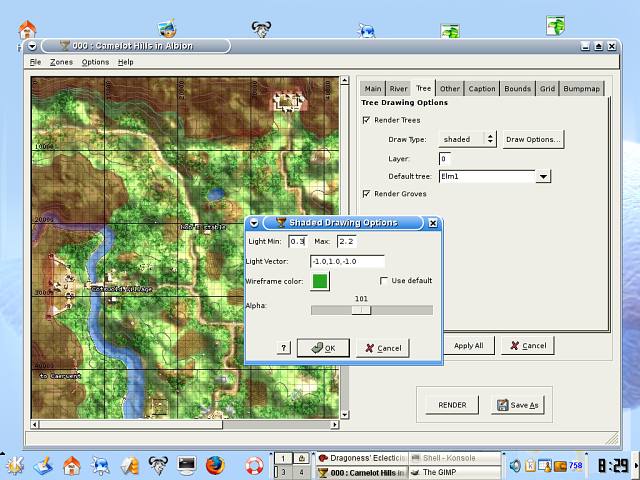The height and width of the screenshot is (480, 640).
Task: Click the Firefox icon in the taskbar
Action: [x=215, y=465]
